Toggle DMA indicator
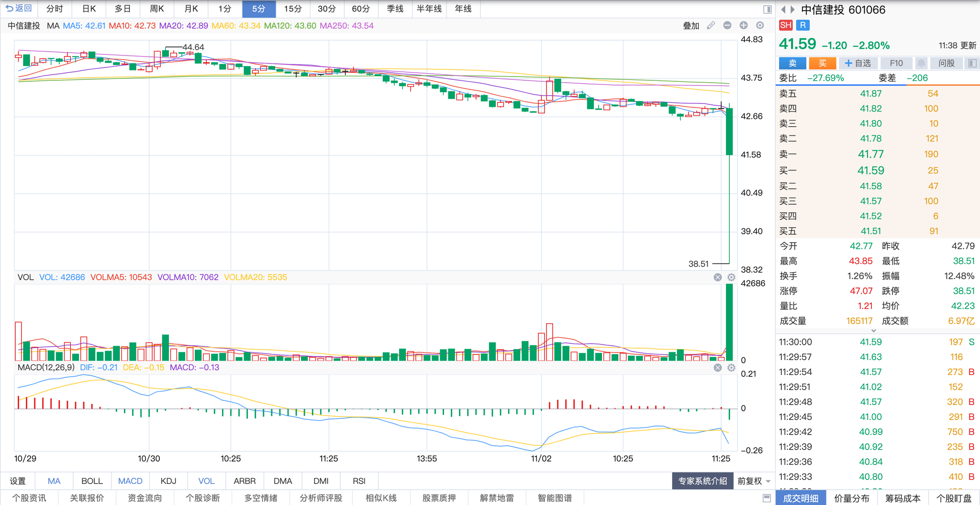 pyautogui.click(x=283, y=481)
